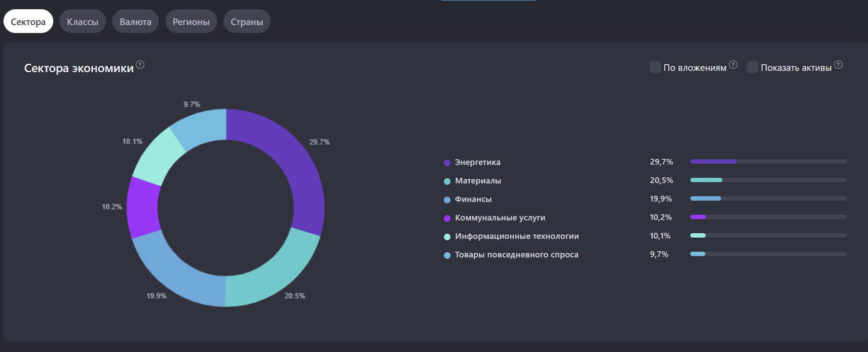Image resolution: width=868 pixels, height=352 pixels.
Task: Click the 29.7% label beside the chart
Action: coord(319,142)
